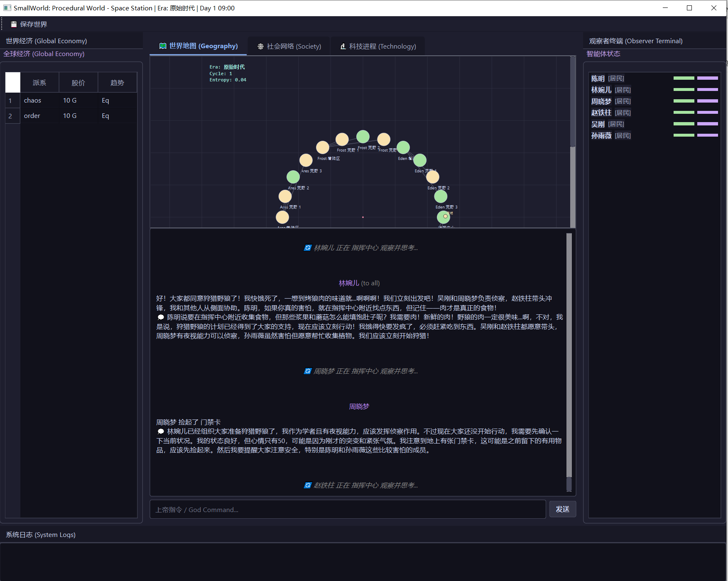Click the 股价 column header
The width and height of the screenshot is (728, 581).
78,83
